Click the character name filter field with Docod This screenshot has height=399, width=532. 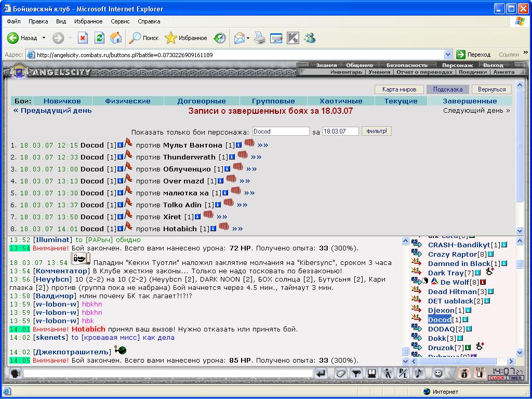(x=281, y=131)
